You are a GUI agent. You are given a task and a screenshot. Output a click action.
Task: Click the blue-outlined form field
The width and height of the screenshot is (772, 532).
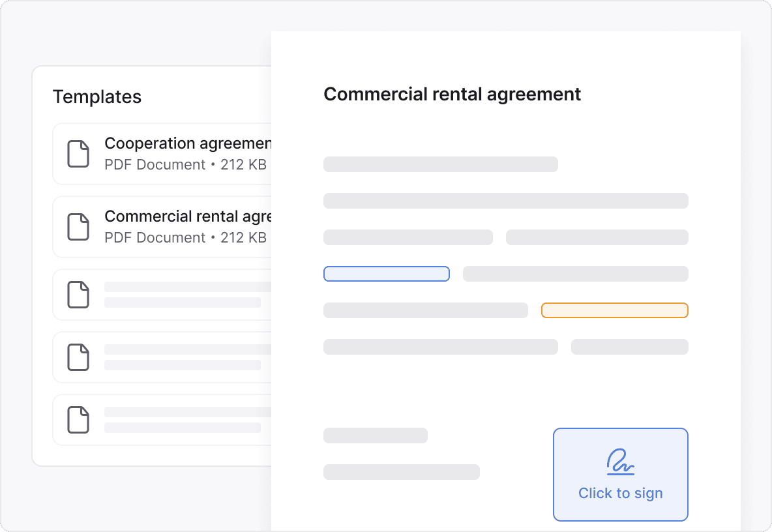pos(386,274)
